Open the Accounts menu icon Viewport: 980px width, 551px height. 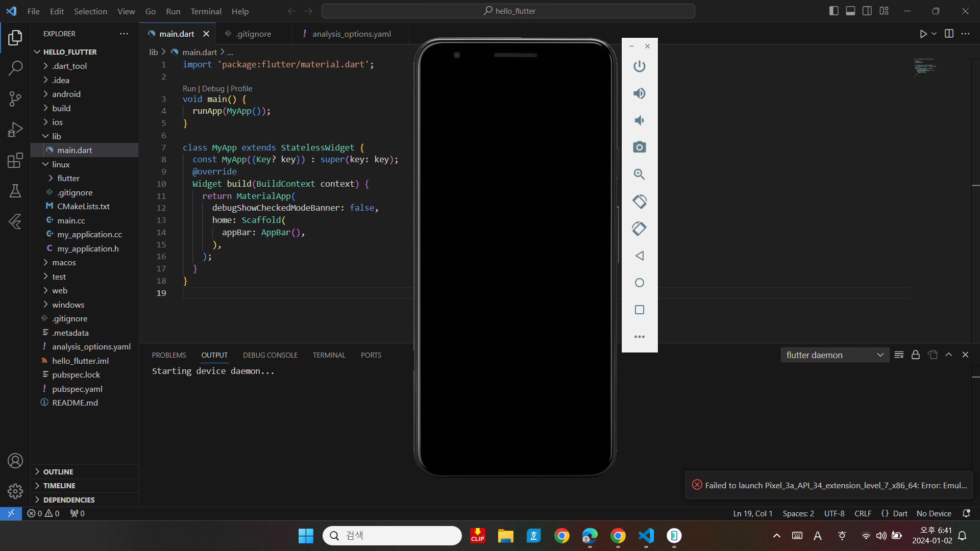(x=15, y=461)
